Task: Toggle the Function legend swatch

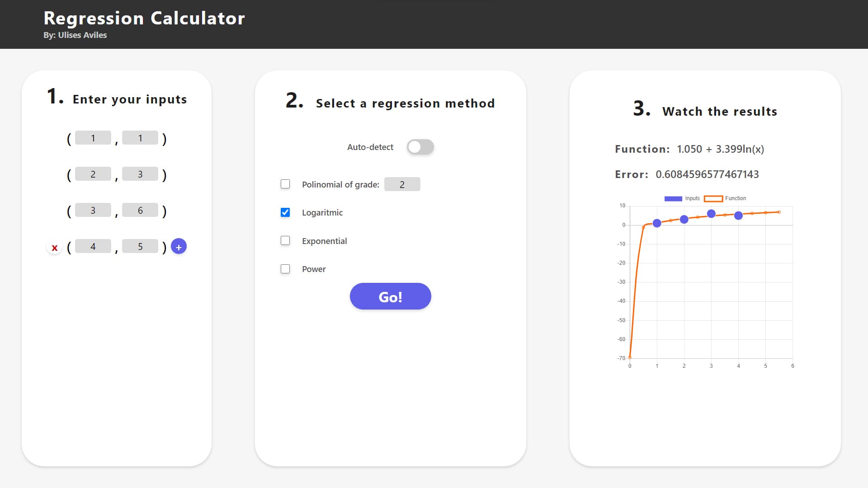Action: coord(713,198)
